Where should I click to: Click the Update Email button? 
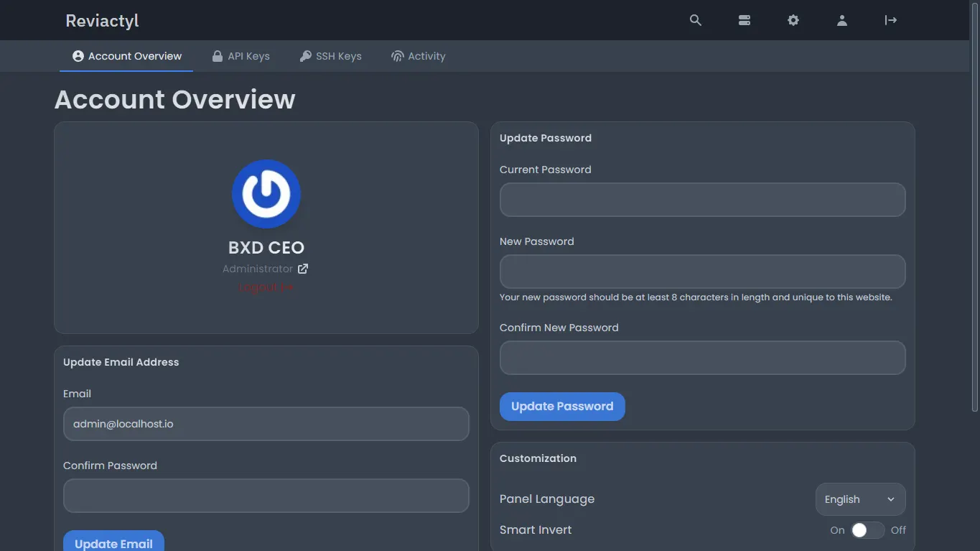[x=113, y=543]
